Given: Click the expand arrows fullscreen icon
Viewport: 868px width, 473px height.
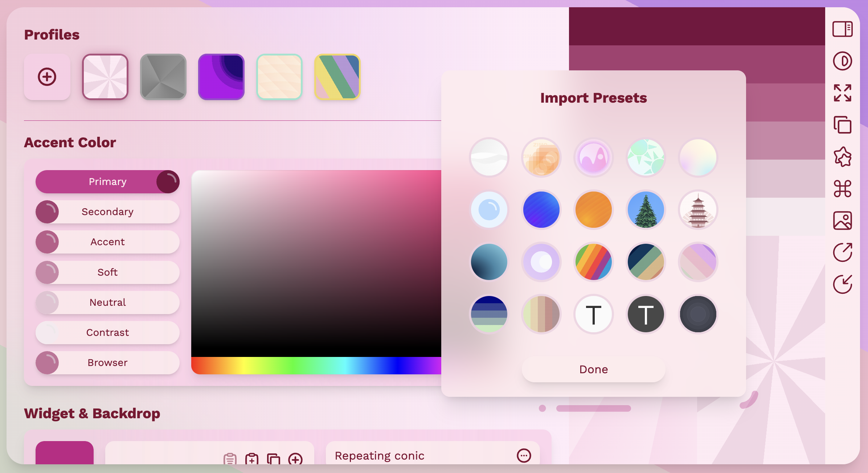Looking at the screenshot, I should point(842,93).
